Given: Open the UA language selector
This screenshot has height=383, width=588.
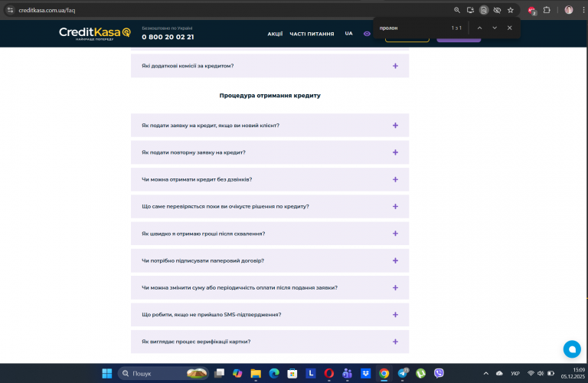Looking at the screenshot, I should click(x=349, y=34).
